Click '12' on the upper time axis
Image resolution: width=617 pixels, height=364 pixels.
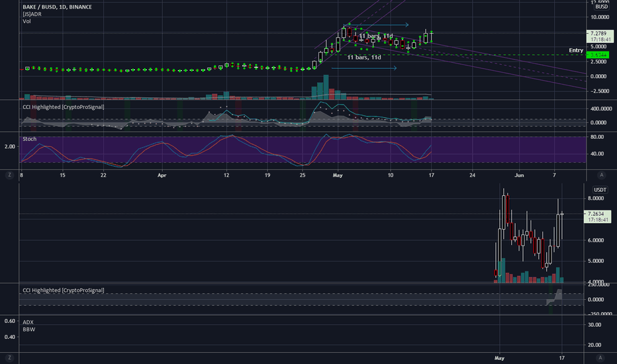click(x=226, y=175)
